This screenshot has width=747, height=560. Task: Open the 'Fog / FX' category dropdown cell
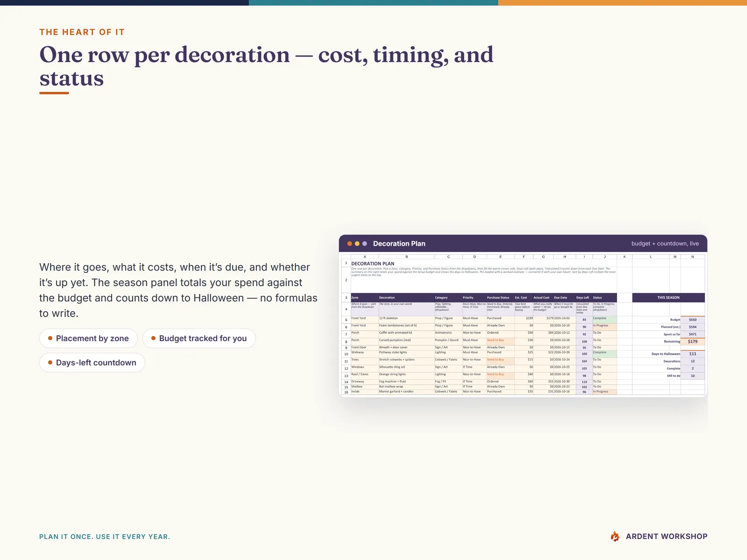click(448, 382)
